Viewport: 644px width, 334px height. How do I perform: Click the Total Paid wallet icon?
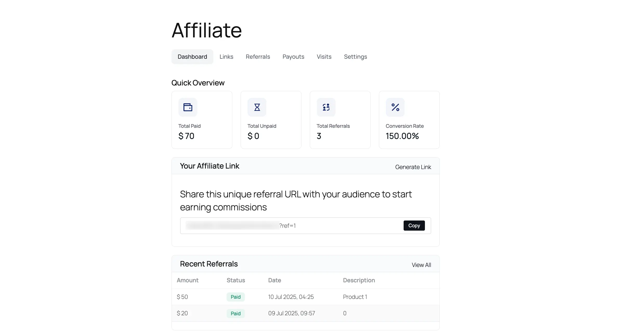[188, 107]
